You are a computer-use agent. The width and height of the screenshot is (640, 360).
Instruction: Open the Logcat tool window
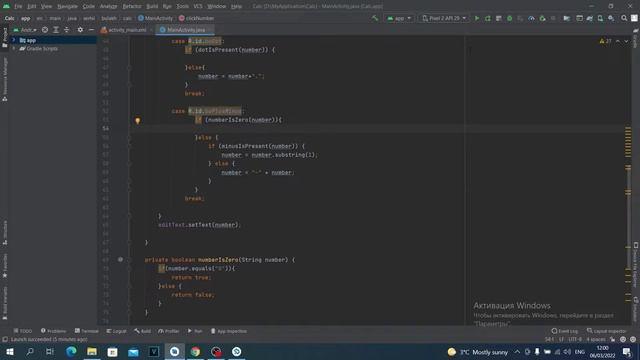click(116, 331)
